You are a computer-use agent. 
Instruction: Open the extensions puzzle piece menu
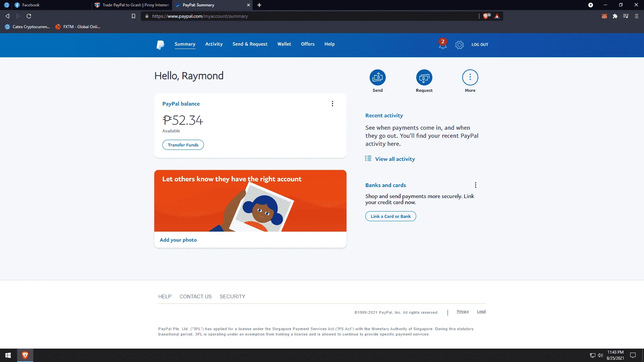click(x=615, y=16)
